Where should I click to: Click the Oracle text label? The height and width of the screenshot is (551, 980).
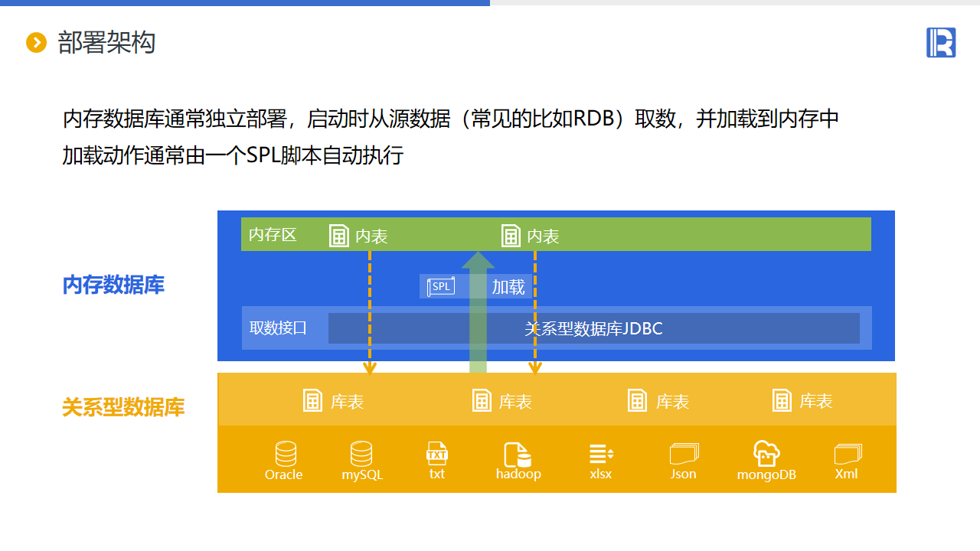click(x=284, y=474)
